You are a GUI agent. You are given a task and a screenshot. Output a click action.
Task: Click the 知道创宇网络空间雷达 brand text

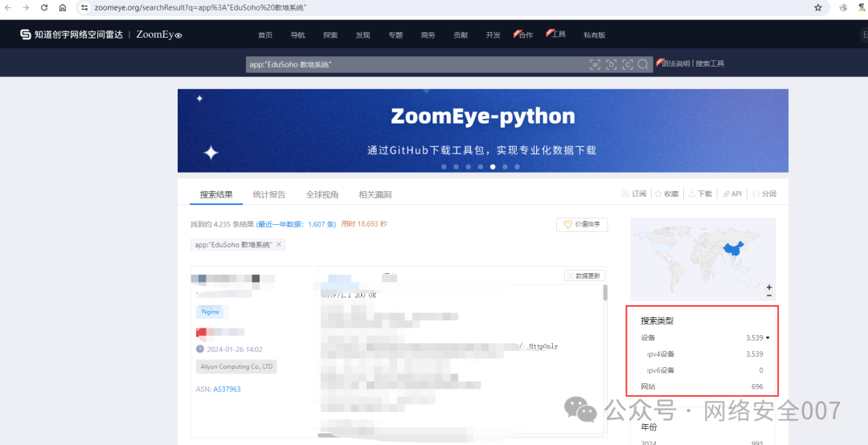point(79,35)
